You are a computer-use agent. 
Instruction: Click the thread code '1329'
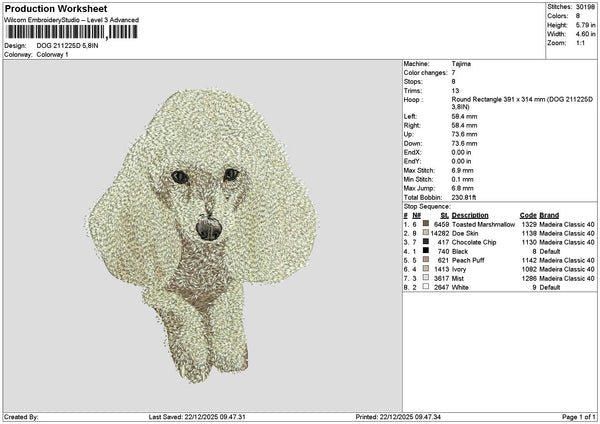(529, 224)
